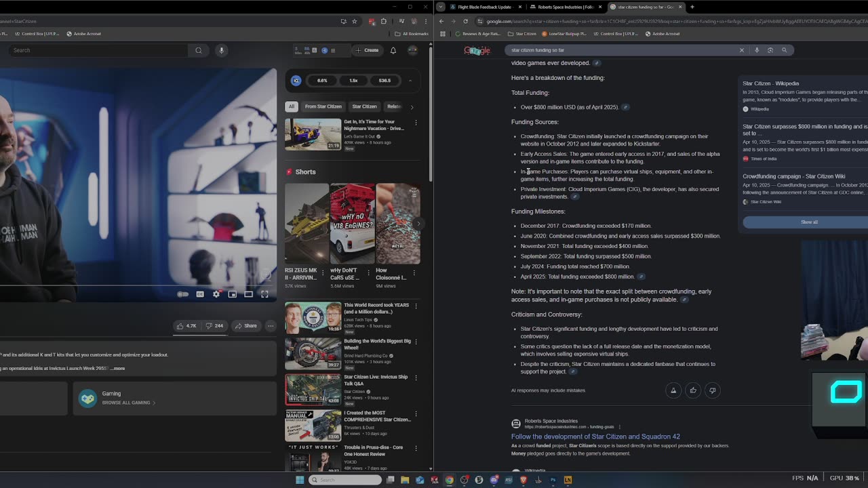Toggle theater mode on the player

point(249,294)
